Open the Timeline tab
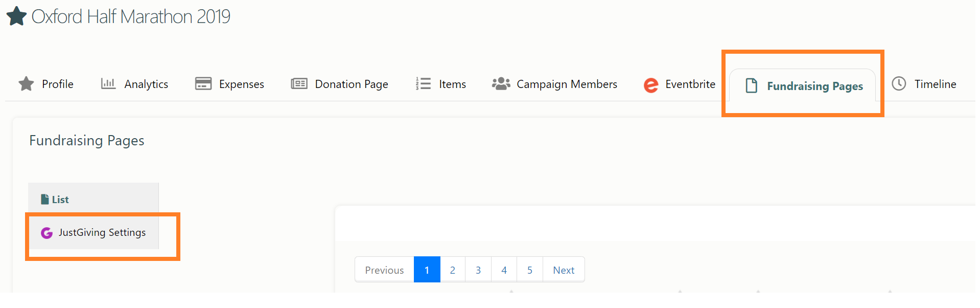 (924, 84)
